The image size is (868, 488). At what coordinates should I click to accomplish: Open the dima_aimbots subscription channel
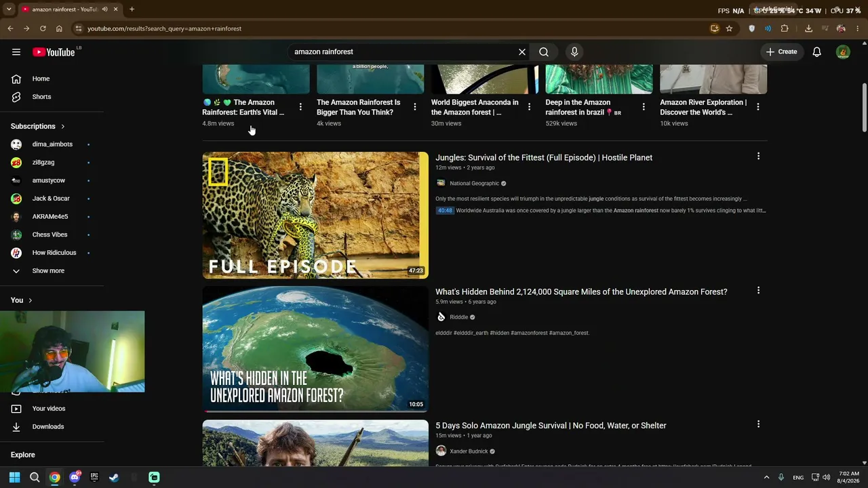click(52, 144)
